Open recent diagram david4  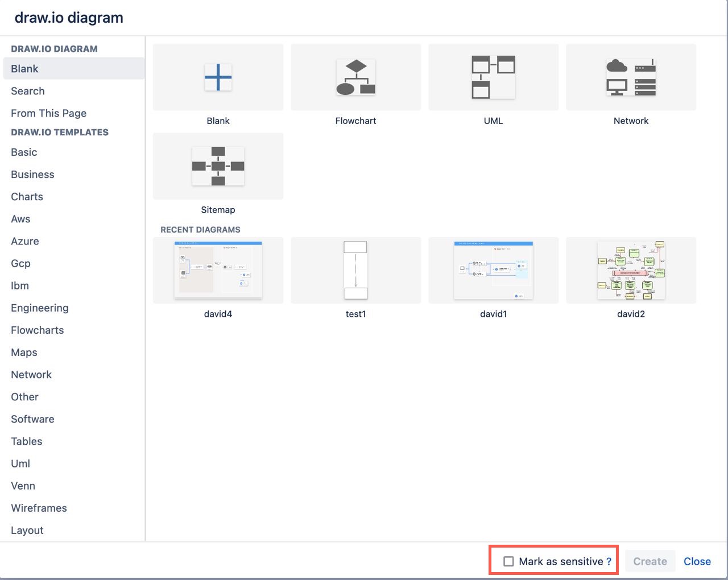[218, 270]
